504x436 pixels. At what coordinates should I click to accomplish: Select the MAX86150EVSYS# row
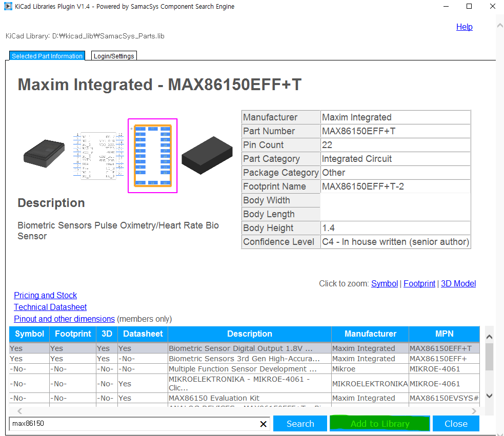pyautogui.click(x=244, y=398)
